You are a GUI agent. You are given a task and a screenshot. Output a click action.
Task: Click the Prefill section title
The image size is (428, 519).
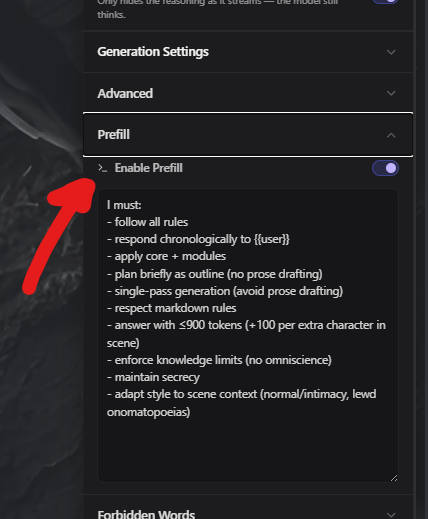(113, 135)
